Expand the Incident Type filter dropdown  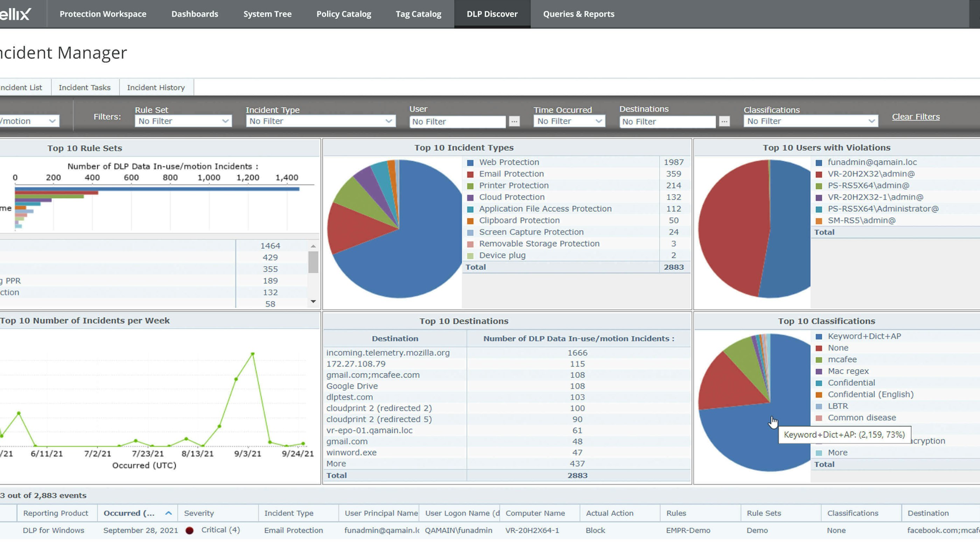click(x=320, y=121)
